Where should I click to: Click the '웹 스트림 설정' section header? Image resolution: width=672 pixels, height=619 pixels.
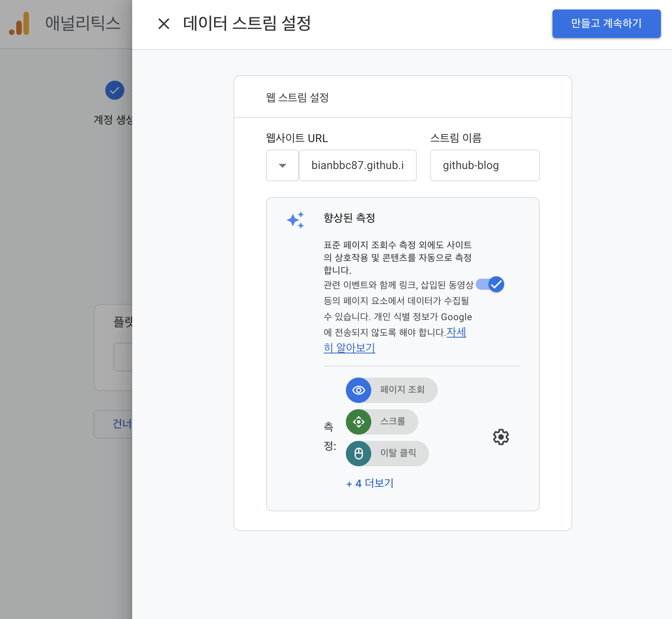click(297, 97)
